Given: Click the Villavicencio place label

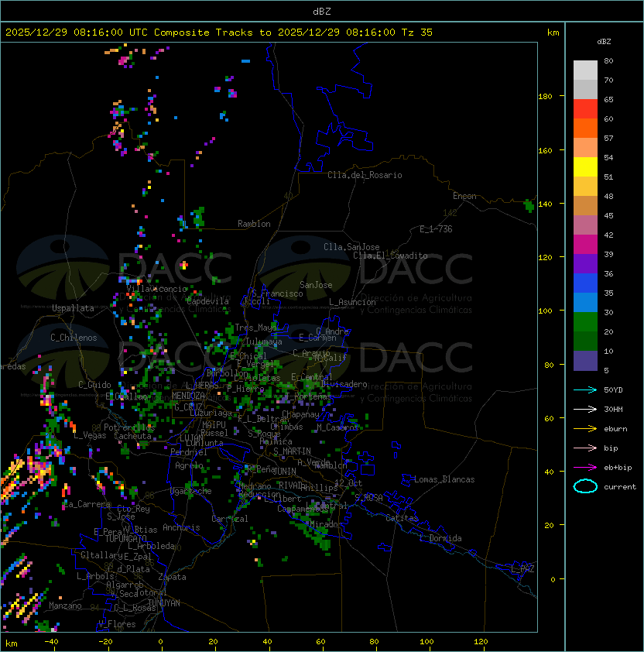Looking at the screenshot, I should tap(156, 289).
